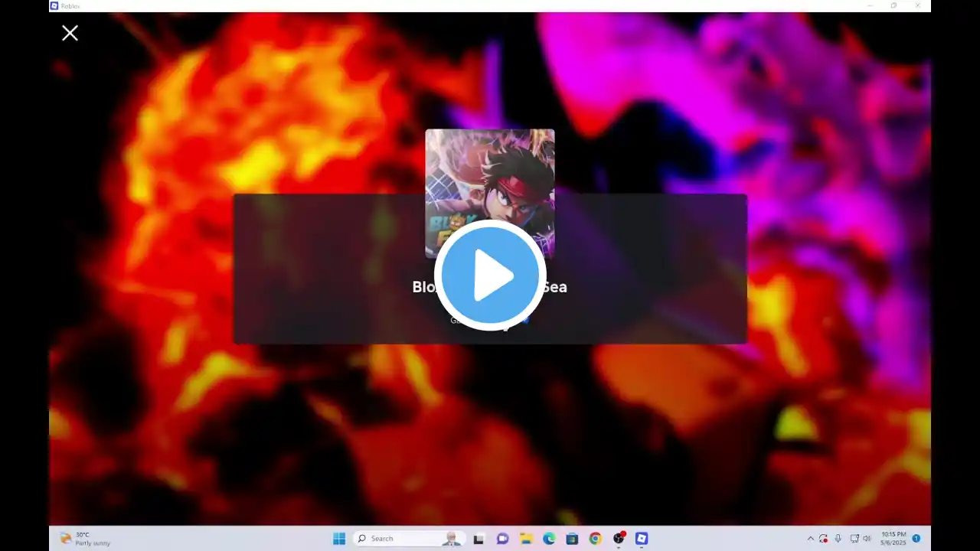
Task: Click the microphone icon in the system tray
Action: (838, 539)
